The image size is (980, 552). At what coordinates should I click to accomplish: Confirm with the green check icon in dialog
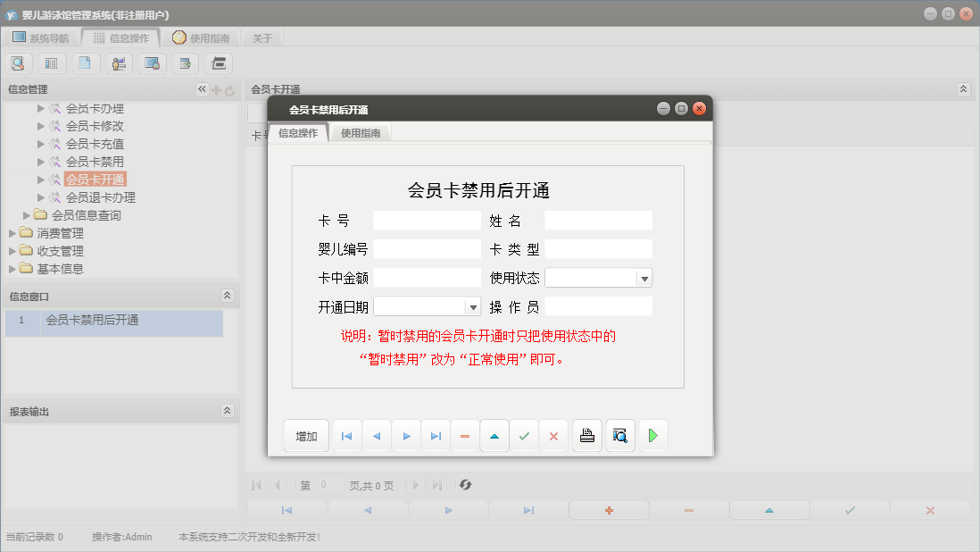[x=524, y=435]
